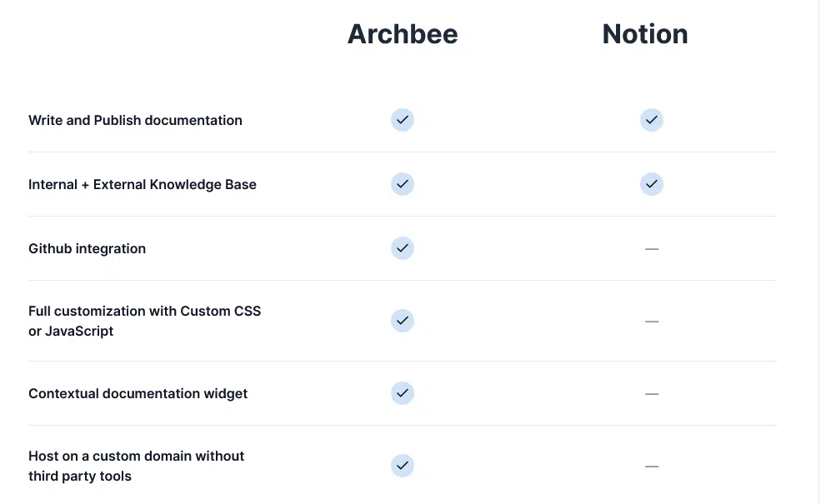Click Archbee checkmark for Write and Publish documentation
821x504 pixels.
(403, 120)
